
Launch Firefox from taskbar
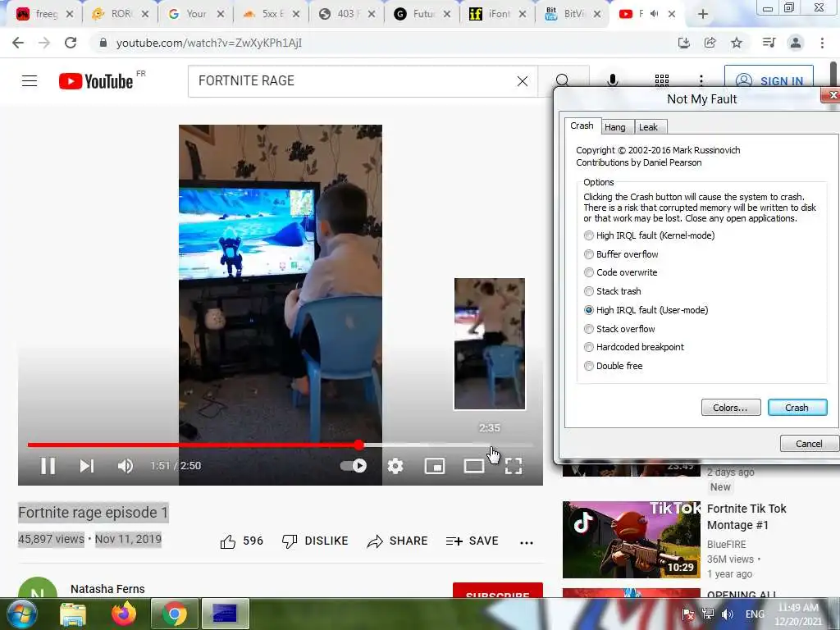(124, 614)
